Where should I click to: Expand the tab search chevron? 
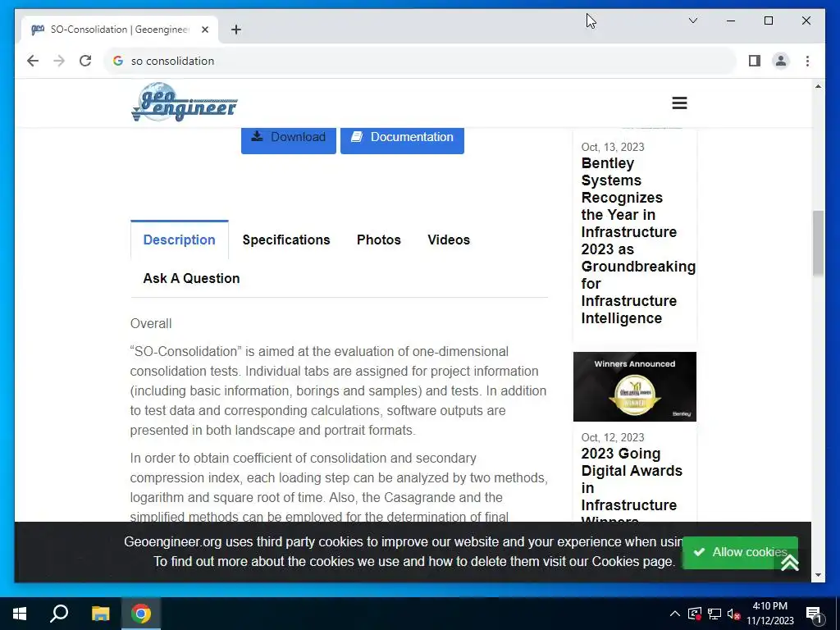(x=692, y=21)
